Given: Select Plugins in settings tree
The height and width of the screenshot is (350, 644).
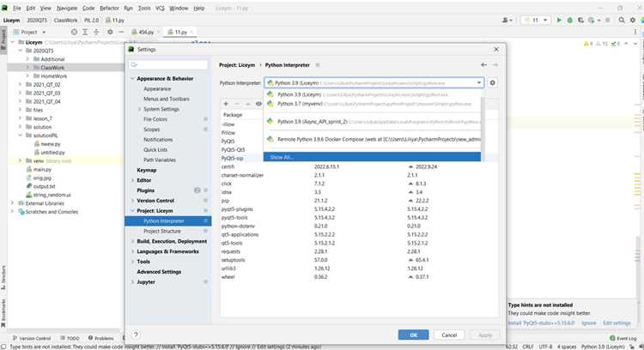Looking at the screenshot, I should 146,190.
